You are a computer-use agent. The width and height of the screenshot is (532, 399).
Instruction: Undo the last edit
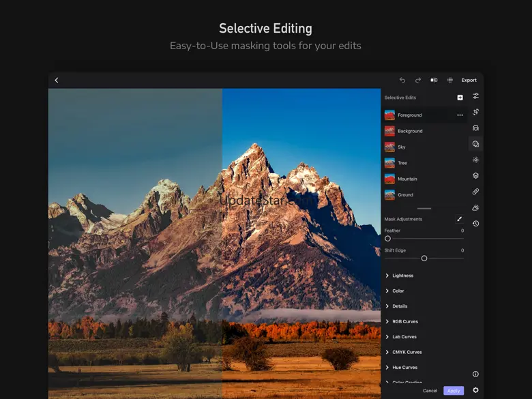pos(402,80)
